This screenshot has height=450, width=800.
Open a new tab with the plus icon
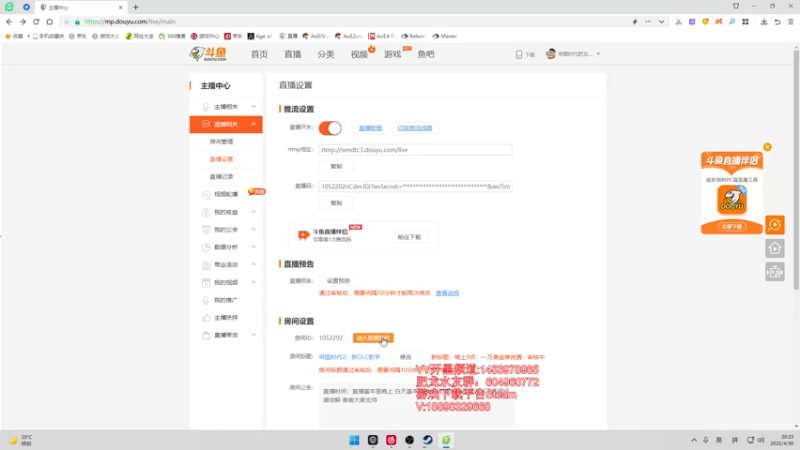pyautogui.click(x=135, y=7)
